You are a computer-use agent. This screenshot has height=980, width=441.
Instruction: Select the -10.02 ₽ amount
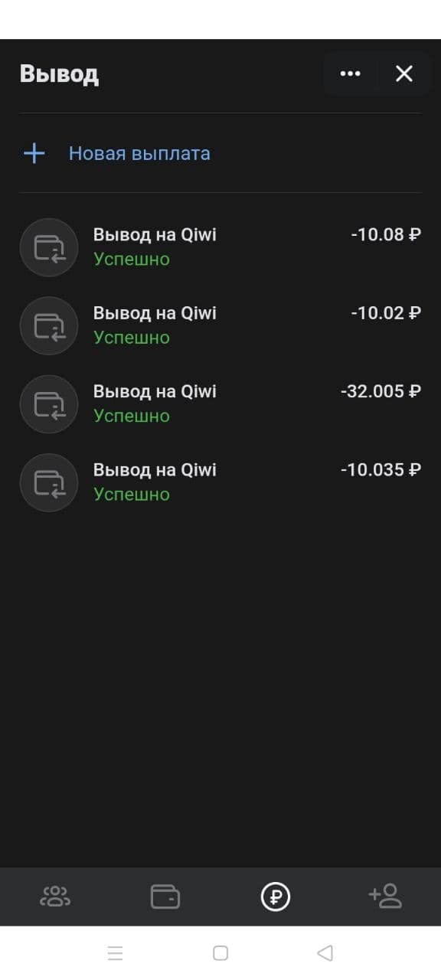pos(386,313)
